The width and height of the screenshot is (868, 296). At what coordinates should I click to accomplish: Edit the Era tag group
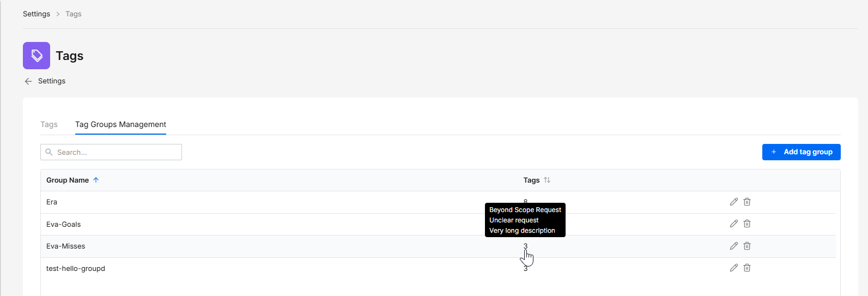(734, 202)
